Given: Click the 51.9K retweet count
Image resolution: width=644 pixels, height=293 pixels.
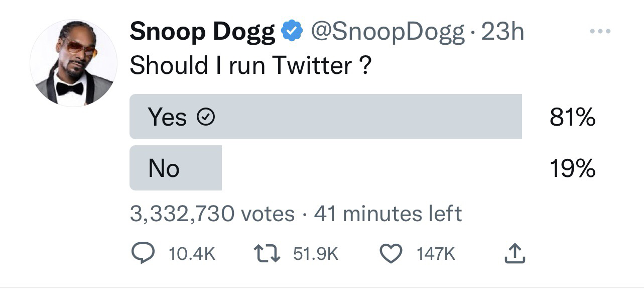Looking at the screenshot, I should point(316,254).
